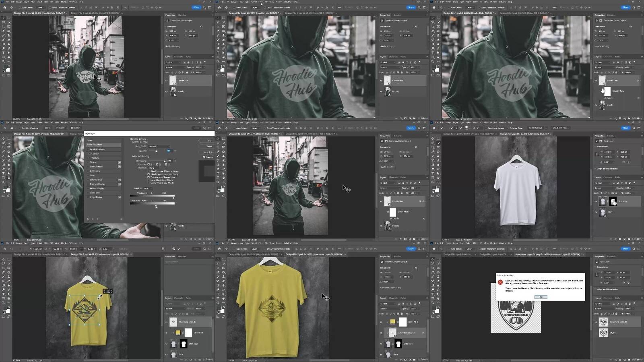The height and width of the screenshot is (362, 644).
Task: Select Rectangular Marquee tool in snowmobile error window
Action: 438,259
